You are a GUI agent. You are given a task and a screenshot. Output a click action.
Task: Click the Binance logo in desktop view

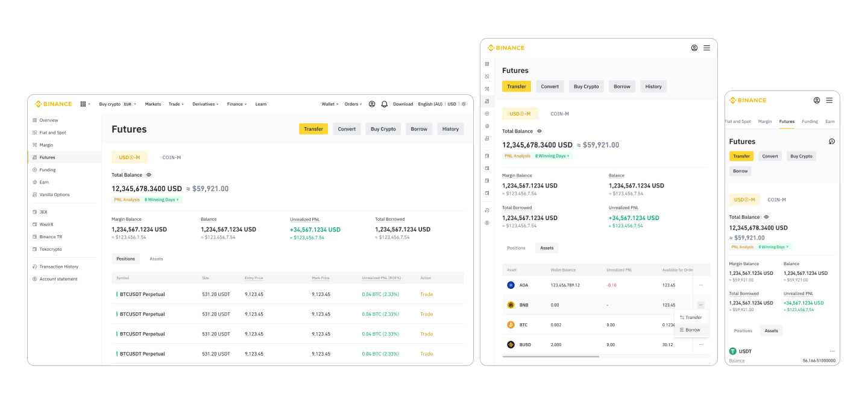[53, 104]
